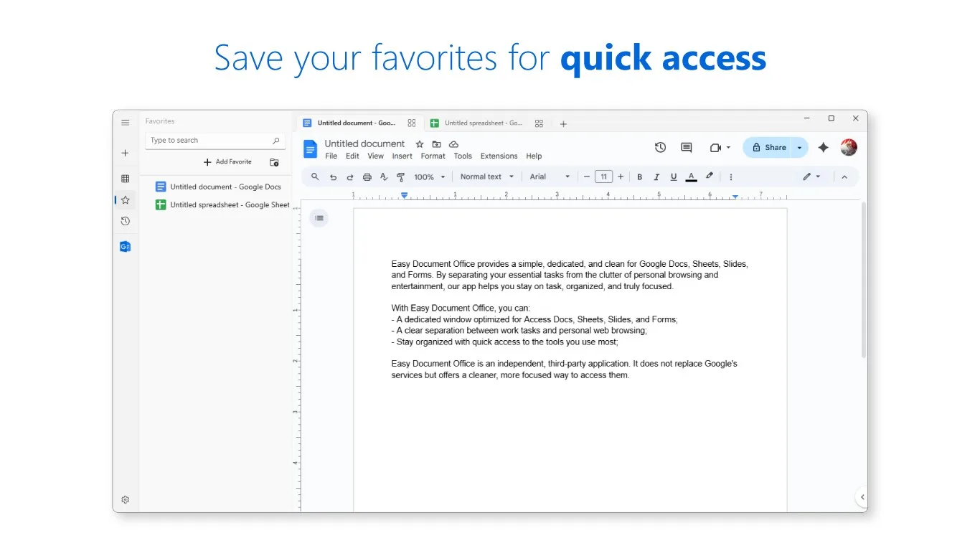Redo the last action
The image size is (980, 551).
point(350,176)
